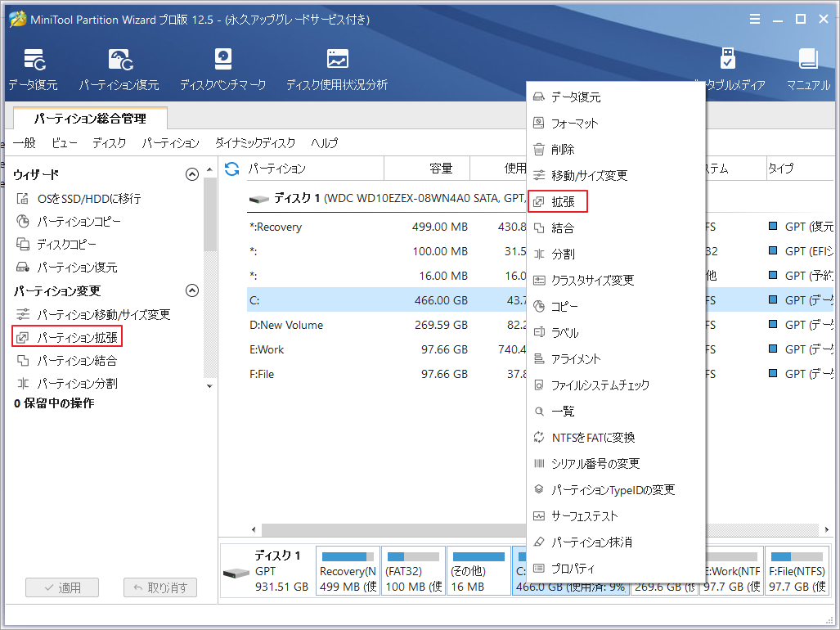Click the 取り消す button
Viewport: 840px width, 630px height.
point(159,587)
